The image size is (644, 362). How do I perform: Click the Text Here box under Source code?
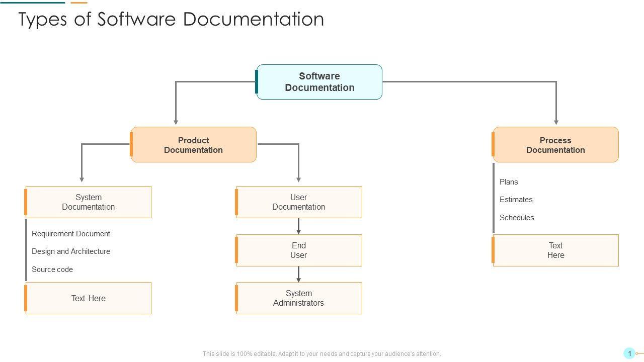(x=89, y=298)
